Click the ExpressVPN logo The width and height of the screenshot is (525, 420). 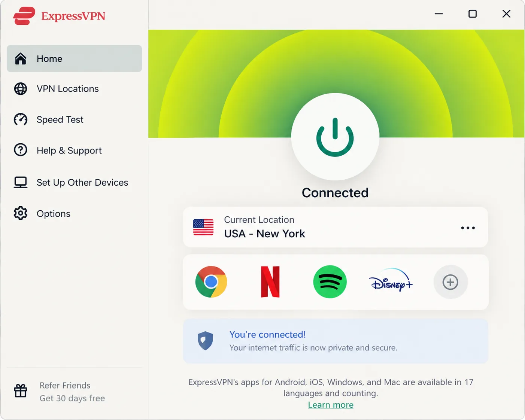click(x=59, y=16)
